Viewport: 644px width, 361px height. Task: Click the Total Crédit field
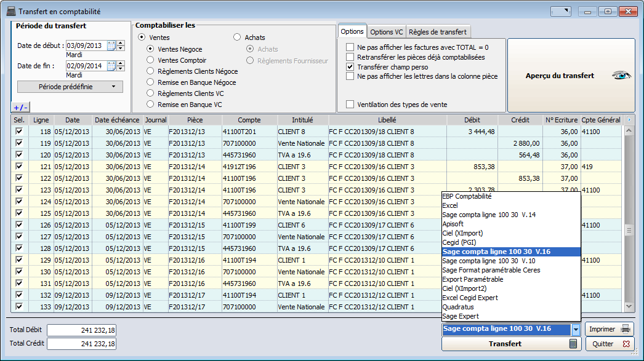pyautogui.click(x=81, y=343)
